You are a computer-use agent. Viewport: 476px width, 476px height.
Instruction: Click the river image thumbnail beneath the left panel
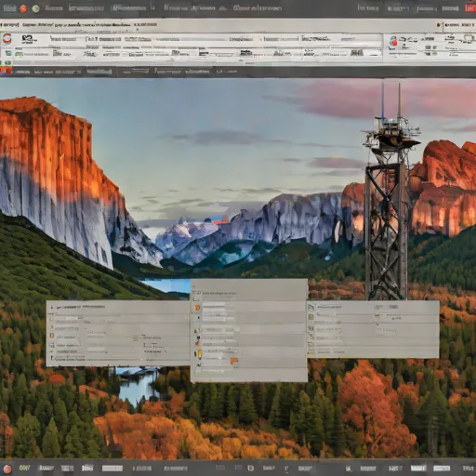[138, 385]
